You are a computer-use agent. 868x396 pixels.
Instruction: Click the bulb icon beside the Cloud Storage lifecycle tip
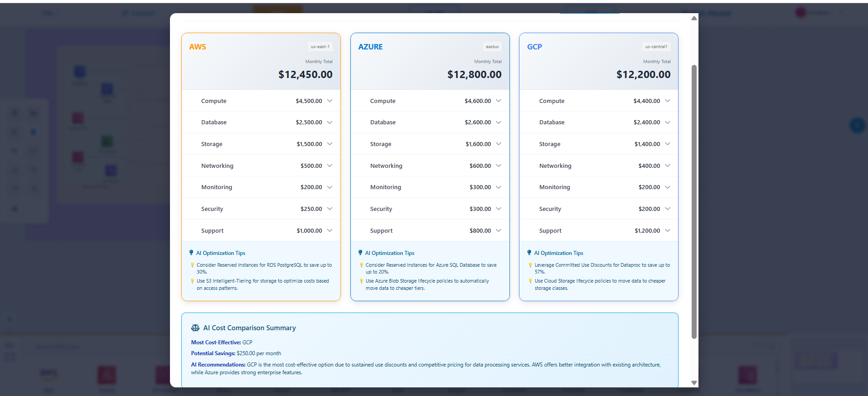(530, 281)
